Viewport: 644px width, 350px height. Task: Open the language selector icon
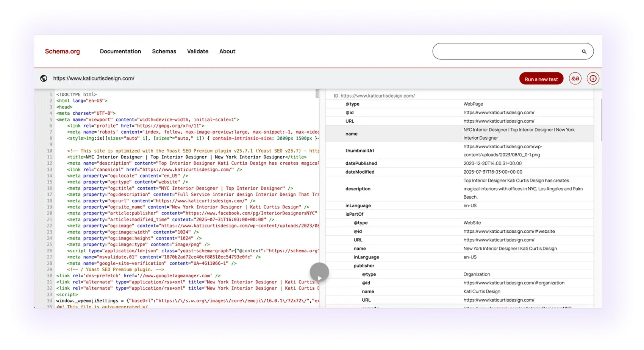(575, 79)
